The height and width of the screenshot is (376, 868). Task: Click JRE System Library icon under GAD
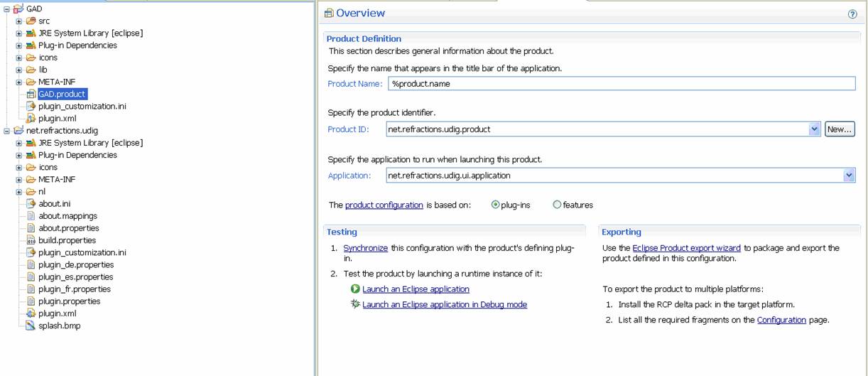click(31, 33)
